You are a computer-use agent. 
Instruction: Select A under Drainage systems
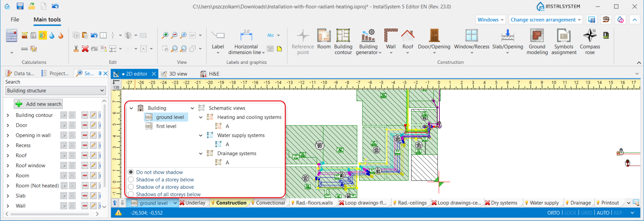[x=227, y=162]
